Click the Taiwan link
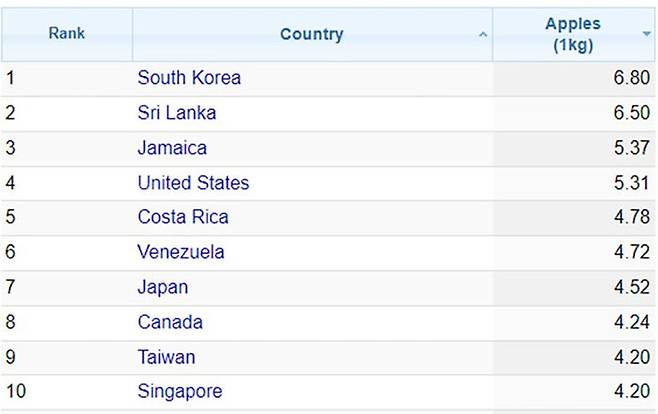The width and height of the screenshot is (658, 414). coord(166,357)
